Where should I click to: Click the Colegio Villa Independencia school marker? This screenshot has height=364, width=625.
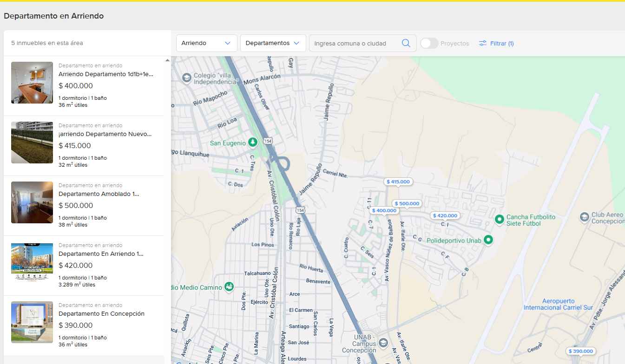[x=187, y=78]
